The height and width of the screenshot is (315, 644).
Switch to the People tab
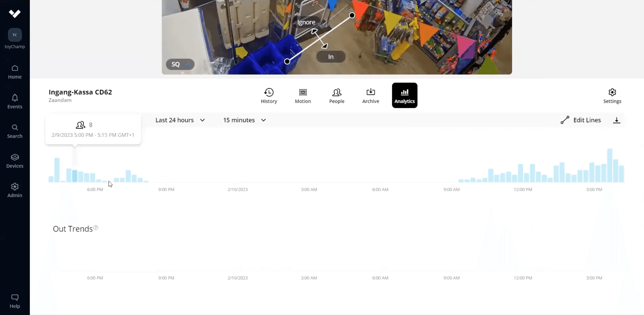click(x=336, y=96)
